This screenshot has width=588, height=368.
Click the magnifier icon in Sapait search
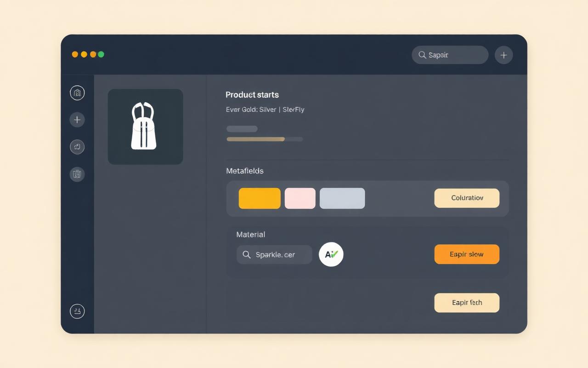[422, 55]
